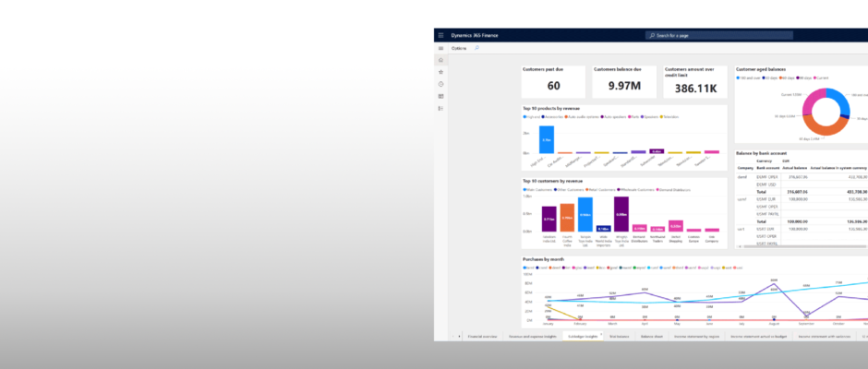
Task: Click 180 and over legend swatch
Action: (x=739, y=78)
